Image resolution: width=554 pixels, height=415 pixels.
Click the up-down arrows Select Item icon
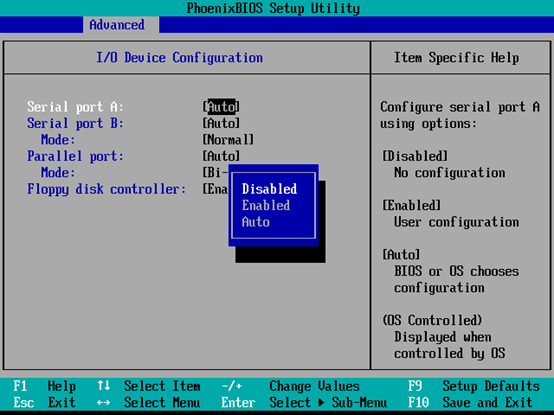[x=104, y=386]
